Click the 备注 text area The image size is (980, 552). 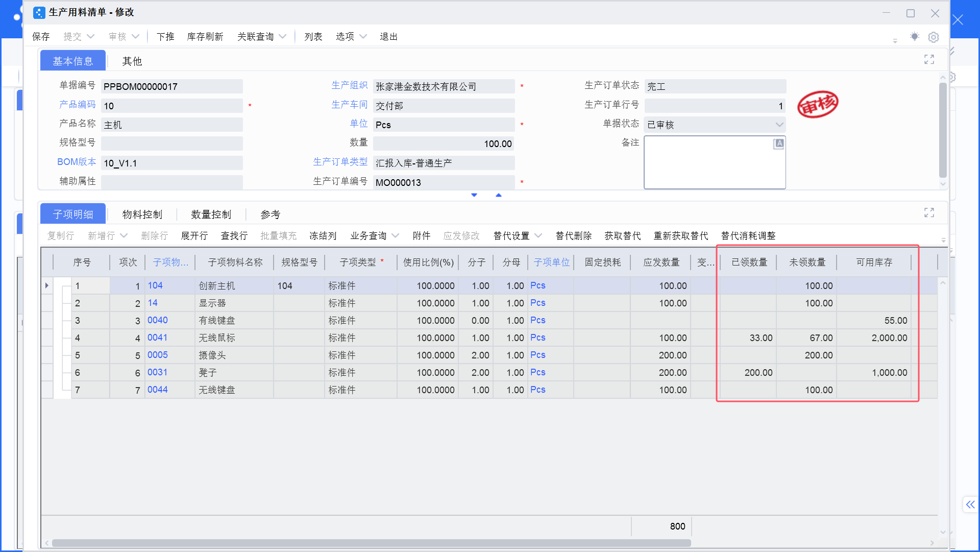coord(715,162)
